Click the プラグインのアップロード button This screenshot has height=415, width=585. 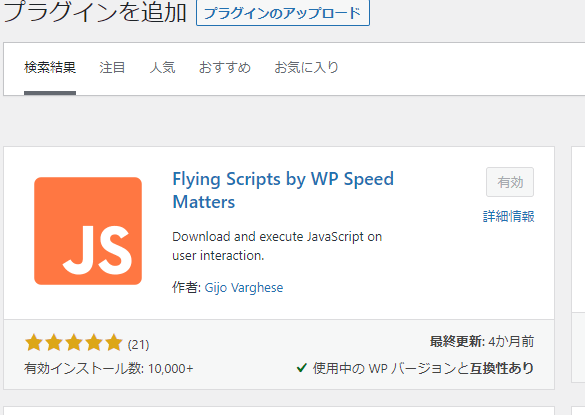(283, 13)
